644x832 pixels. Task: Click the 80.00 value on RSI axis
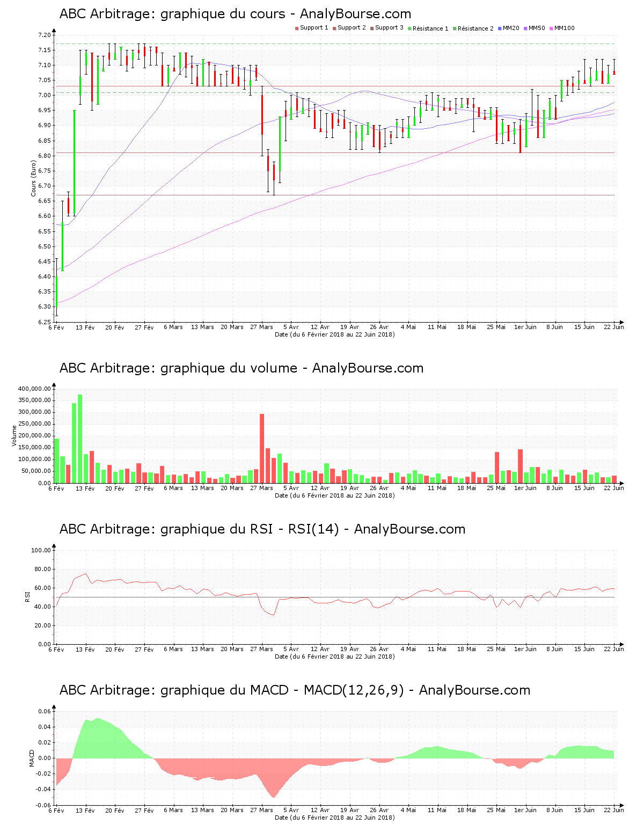[x=43, y=569]
